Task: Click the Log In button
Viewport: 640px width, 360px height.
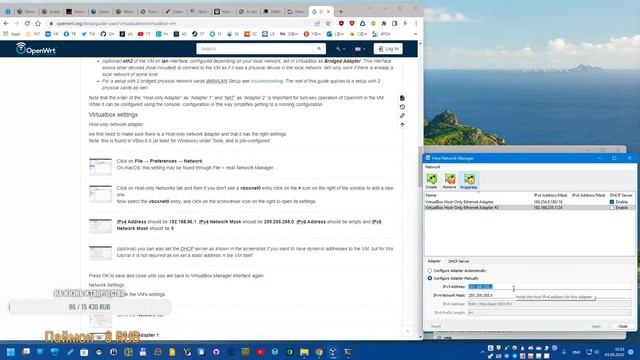Action: [388, 49]
